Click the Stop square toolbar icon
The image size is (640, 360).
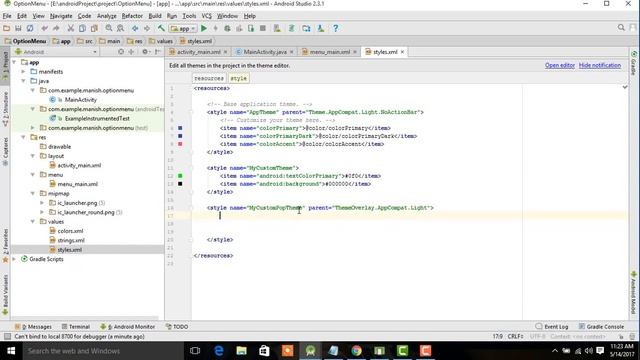pos(263,28)
